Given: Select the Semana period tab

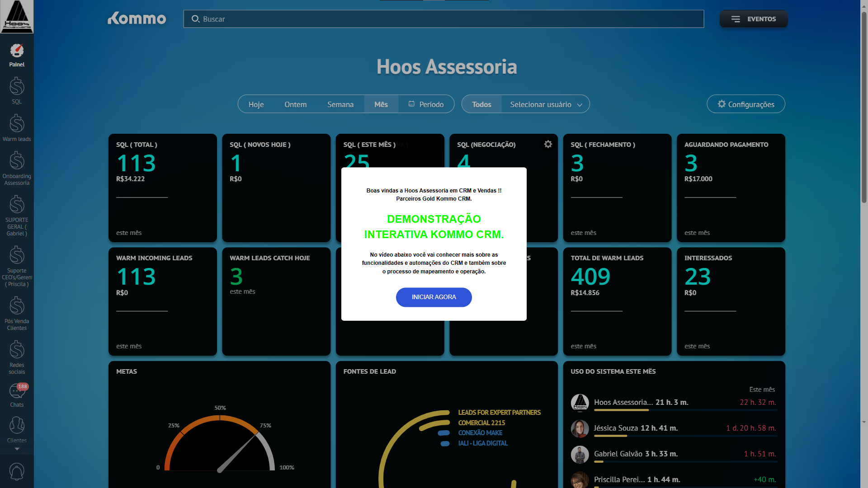Looking at the screenshot, I should [340, 104].
